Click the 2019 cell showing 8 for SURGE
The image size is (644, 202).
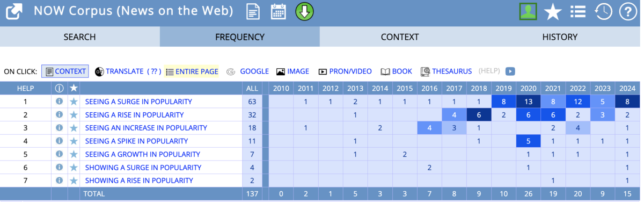click(503, 102)
